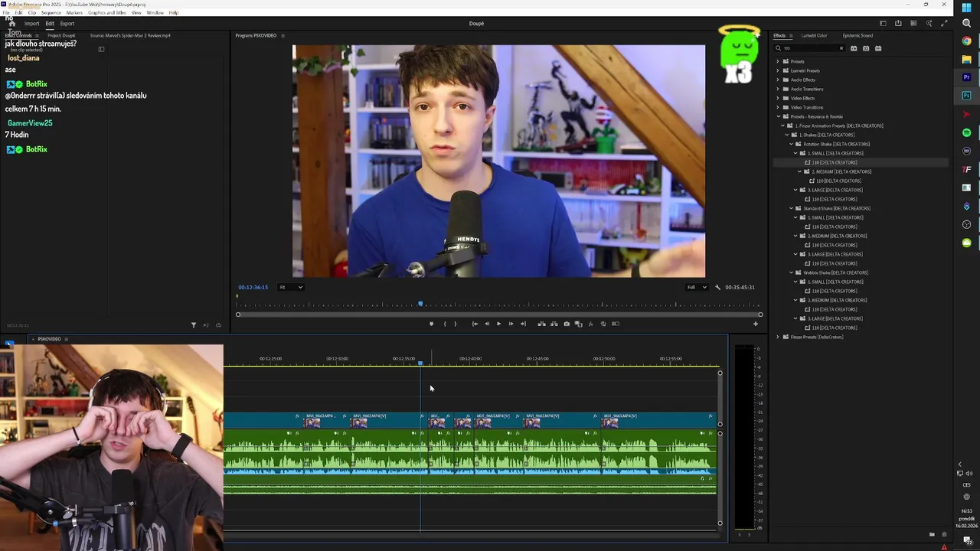Toggle Comparison View in Program monitor
This screenshot has width=980, height=551.
pos(579,324)
